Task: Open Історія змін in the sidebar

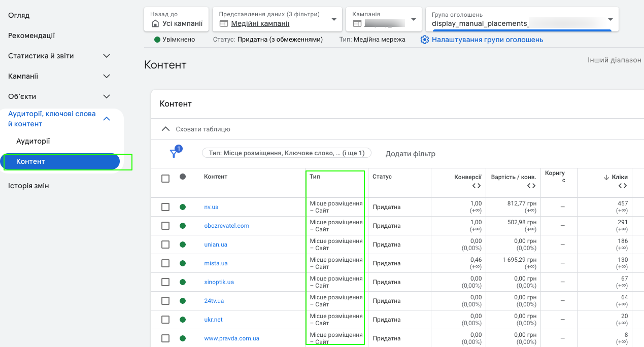Action: [28, 186]
